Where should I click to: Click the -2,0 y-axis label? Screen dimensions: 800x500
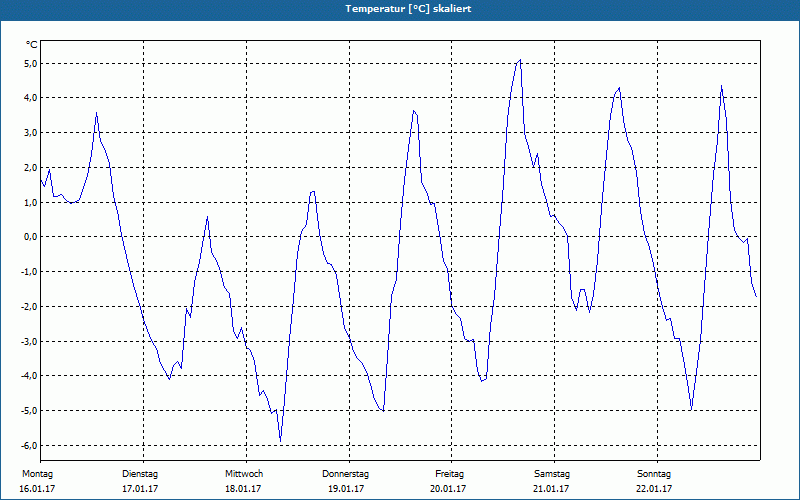[x=30, y=307]
